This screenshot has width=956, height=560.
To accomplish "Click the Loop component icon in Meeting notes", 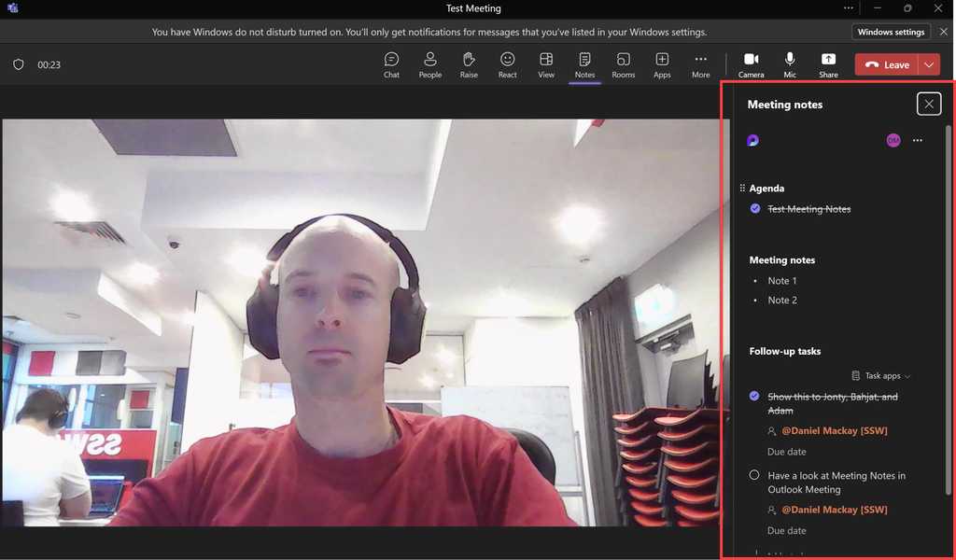I will [752, 140].
